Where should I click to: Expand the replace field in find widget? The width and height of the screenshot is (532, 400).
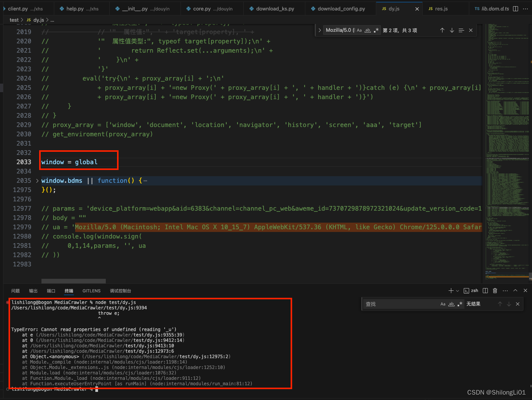pyautogui.click(x=320, y=30)
